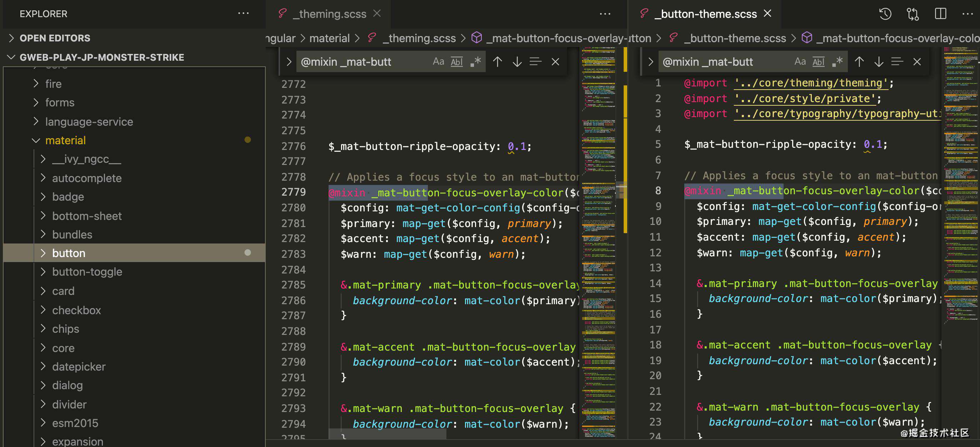Viewport: 980px width, 447px height.
Task: Open the '../core/style/private' import link
Action: coord(805,99)
